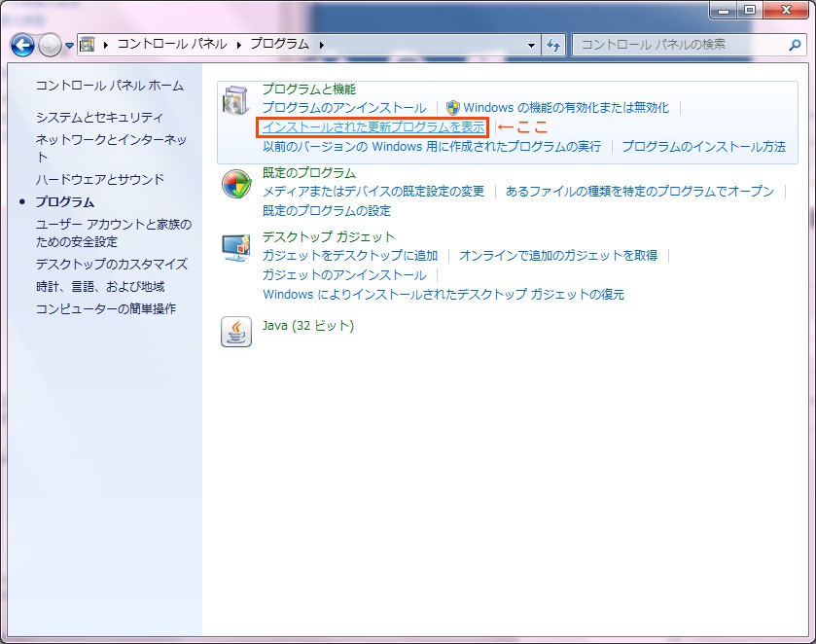The image size is (816, 644).
Task: Open システムとセキュリティ in sidebar
Action: (99, 117)
